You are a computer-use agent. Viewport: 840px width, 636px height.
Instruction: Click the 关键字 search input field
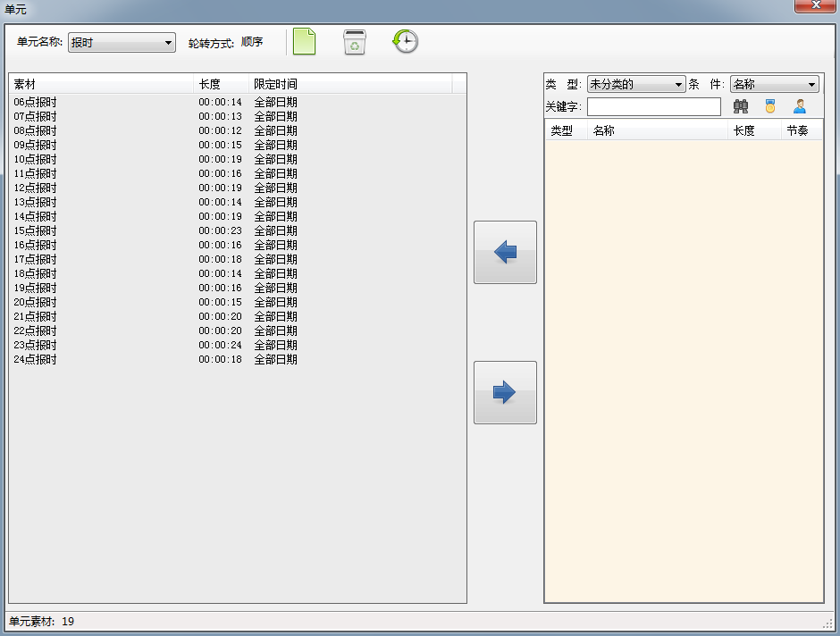click(653, 107)
